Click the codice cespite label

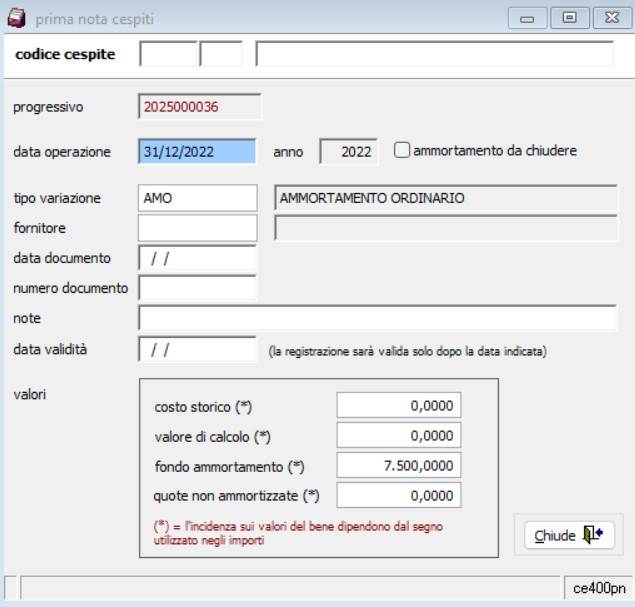65,54
